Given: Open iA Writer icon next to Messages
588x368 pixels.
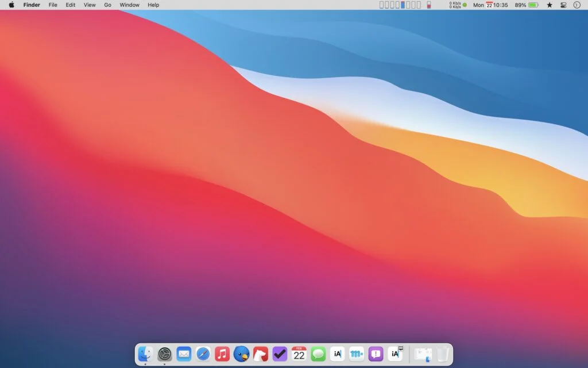Looking at the screenshot, I should (x=337, y=354).
